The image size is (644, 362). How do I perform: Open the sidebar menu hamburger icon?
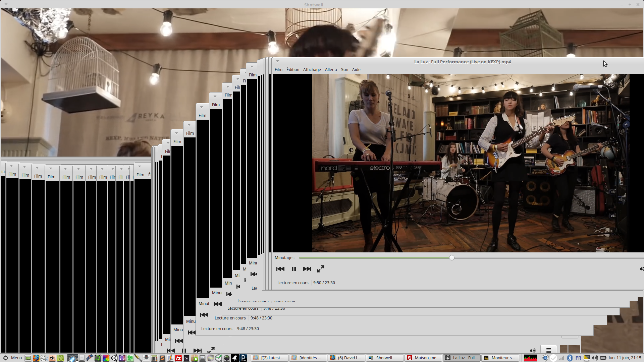click(x=549, y=350)
